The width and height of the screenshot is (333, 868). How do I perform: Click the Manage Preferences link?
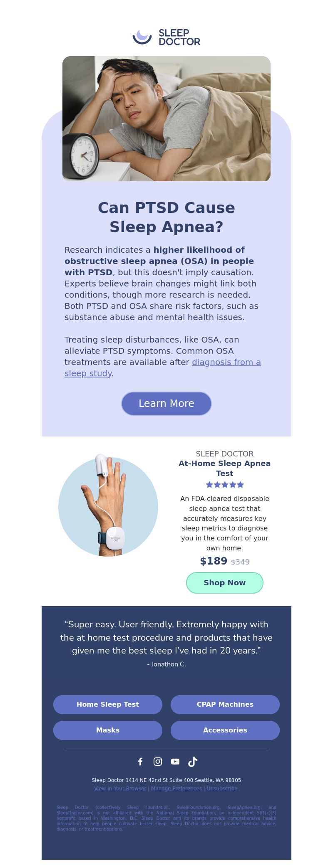(176, 788)
